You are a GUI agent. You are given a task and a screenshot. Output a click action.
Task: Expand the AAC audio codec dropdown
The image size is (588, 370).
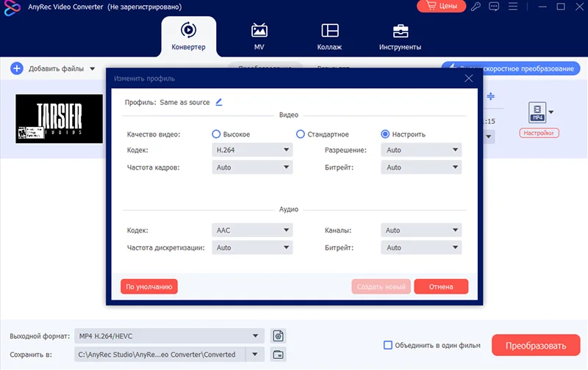tap(252, 230)
